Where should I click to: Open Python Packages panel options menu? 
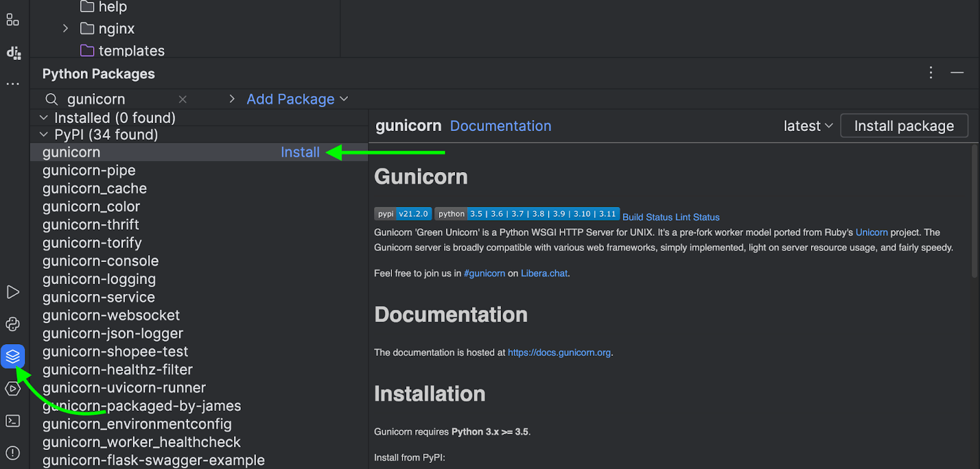(x=930, y=73)
